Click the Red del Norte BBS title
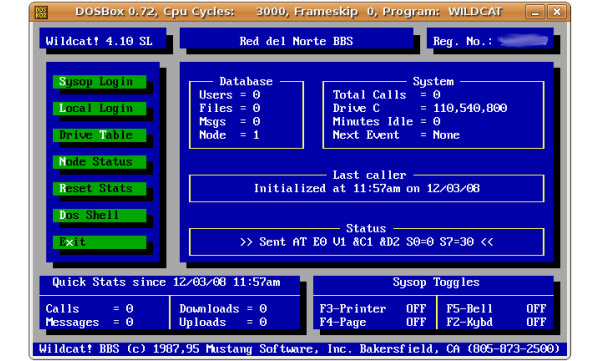This screenshot has height=361, width=600. point(296,41)
